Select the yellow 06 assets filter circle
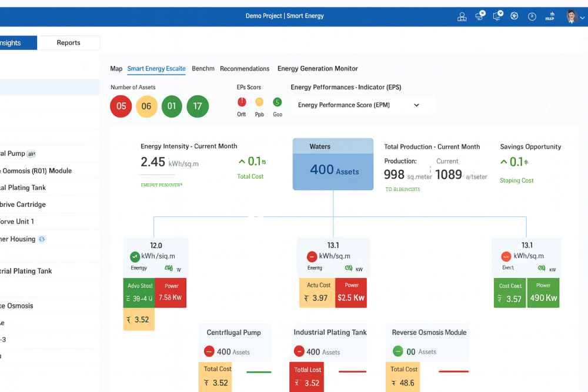This screenshot has width=588, height=392. click(x=146, y=106)
